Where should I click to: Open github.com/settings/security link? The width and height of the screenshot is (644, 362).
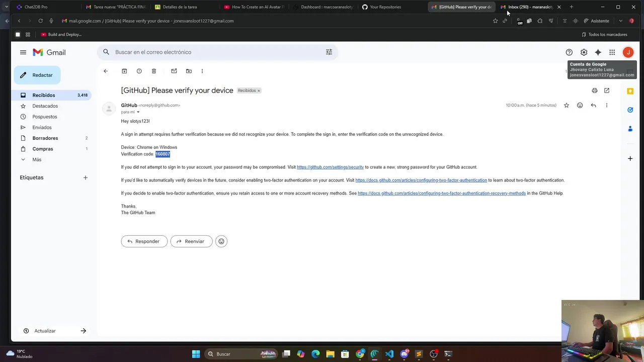330,167
